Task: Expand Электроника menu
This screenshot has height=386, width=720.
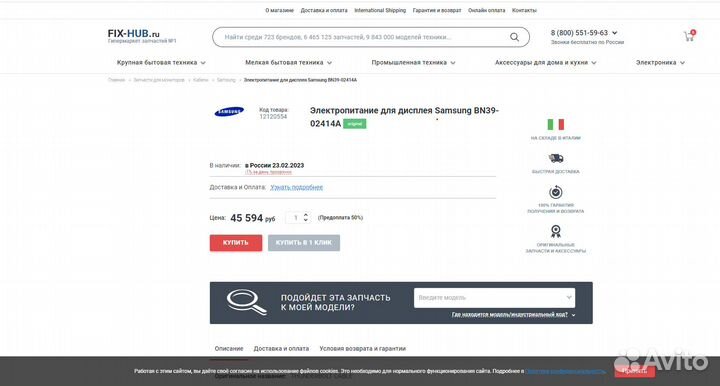Action: coord(660,62)
